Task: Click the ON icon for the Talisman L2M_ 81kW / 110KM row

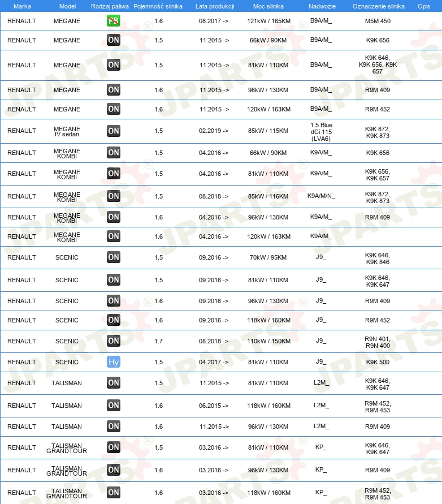Action: [x=114, y=383]
